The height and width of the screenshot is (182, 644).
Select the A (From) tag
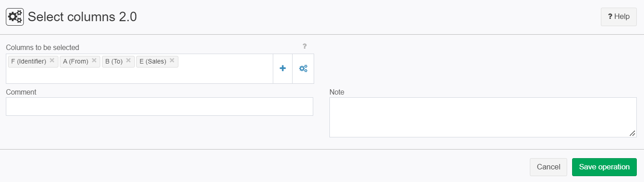point(76,61)
